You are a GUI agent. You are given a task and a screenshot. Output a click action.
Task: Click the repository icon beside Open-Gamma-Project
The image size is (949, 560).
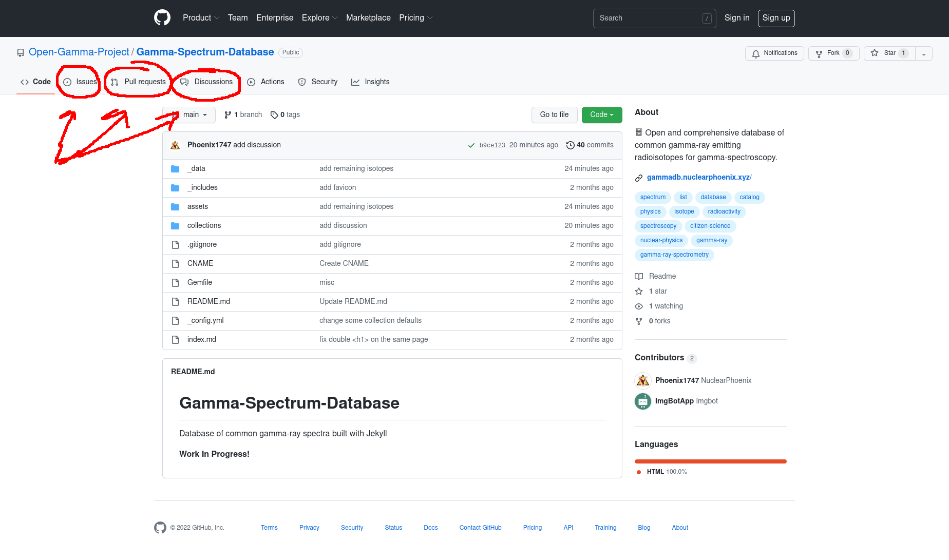(x=21, y=53)
